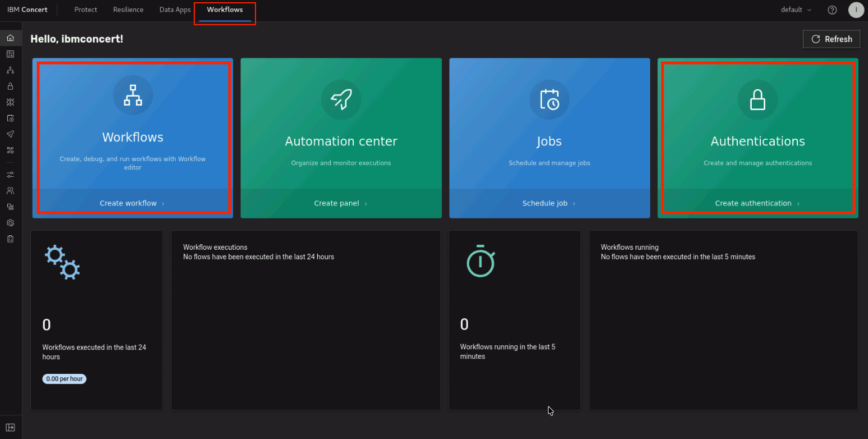Image resolution: width=868 pixels, height=439 pixels.
Task: Click the Home icon in the sidebar
Action: [x=10, y=38]
